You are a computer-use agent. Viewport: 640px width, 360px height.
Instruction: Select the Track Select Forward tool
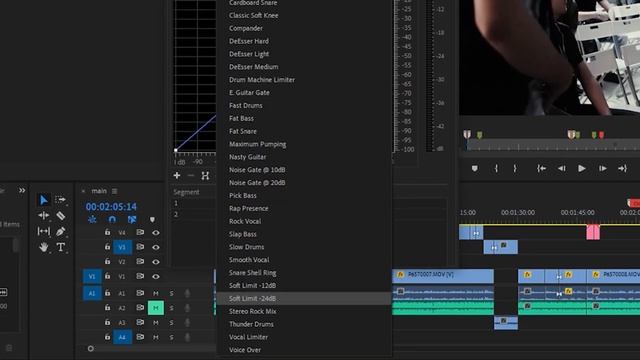click(x=60, y=200)
